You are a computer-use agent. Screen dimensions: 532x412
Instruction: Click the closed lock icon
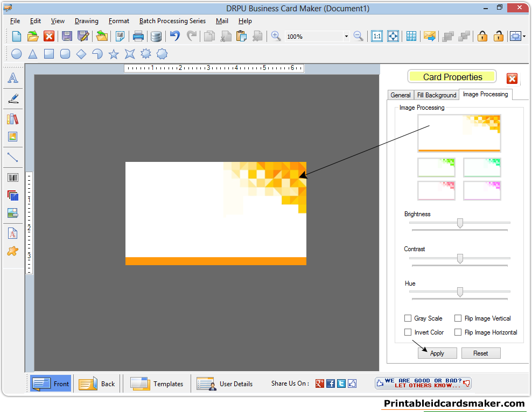482,36
